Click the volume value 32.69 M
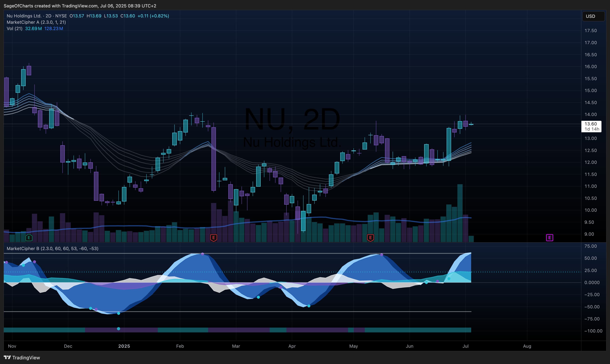This screenshot has height=364, width=610. click(33, 28)
